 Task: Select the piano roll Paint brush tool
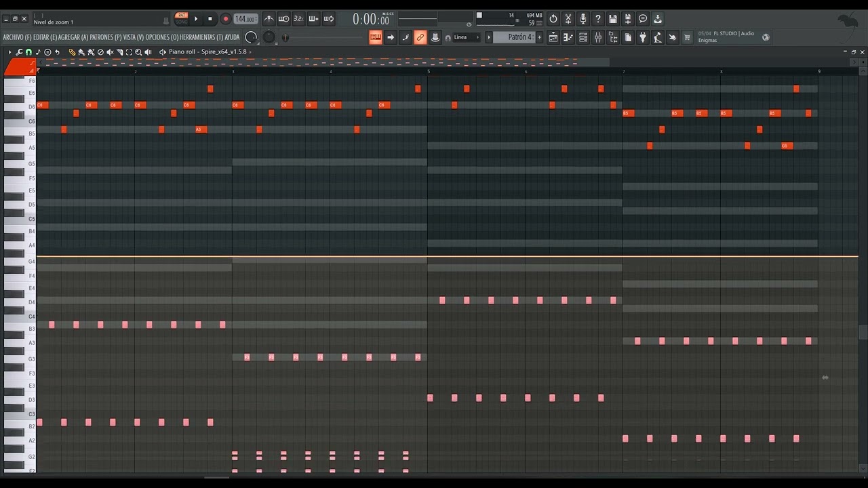tap(81, 52)
